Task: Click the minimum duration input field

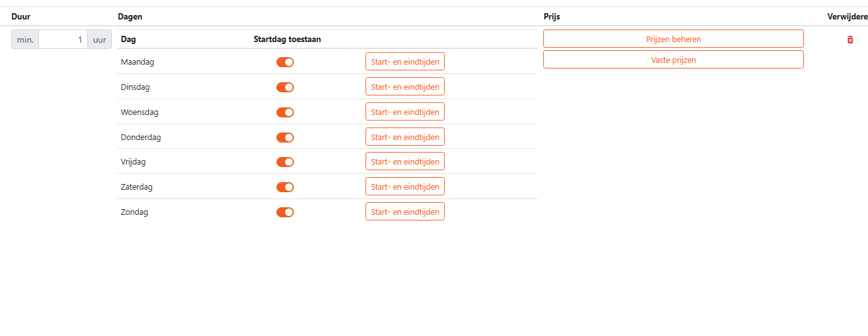Action: click(x=63, y=40)
